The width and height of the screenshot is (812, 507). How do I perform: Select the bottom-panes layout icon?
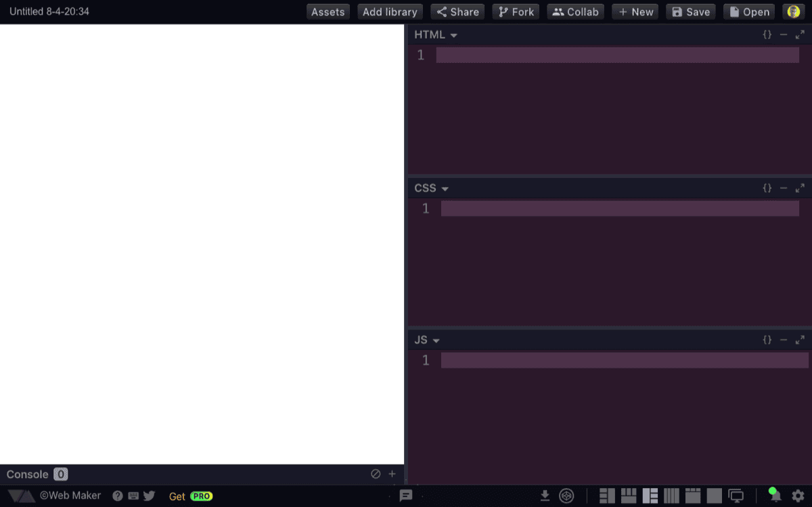pos(628,495)
